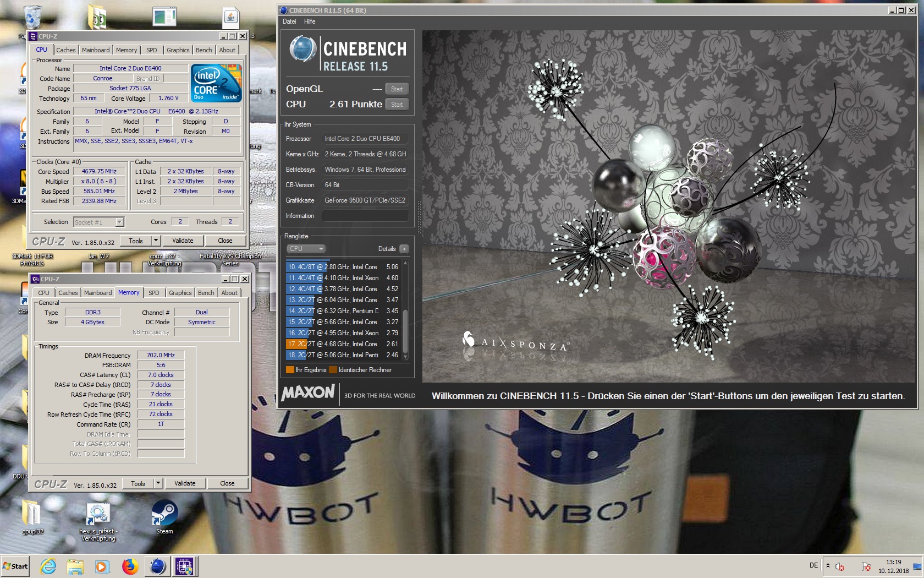Click the Cinebench title bar icon
The height and width of the screenshot is (578, 924).
(x=284, y=10)
